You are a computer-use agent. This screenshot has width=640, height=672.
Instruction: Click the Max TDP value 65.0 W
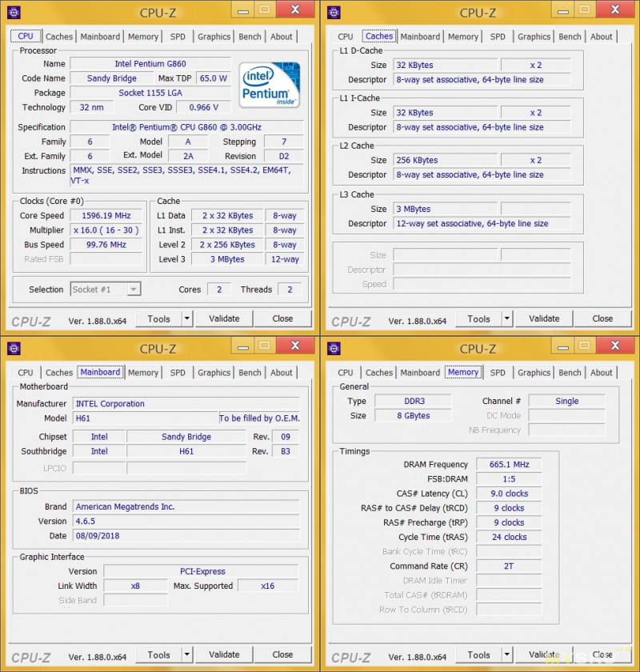(x=214, y=78)
